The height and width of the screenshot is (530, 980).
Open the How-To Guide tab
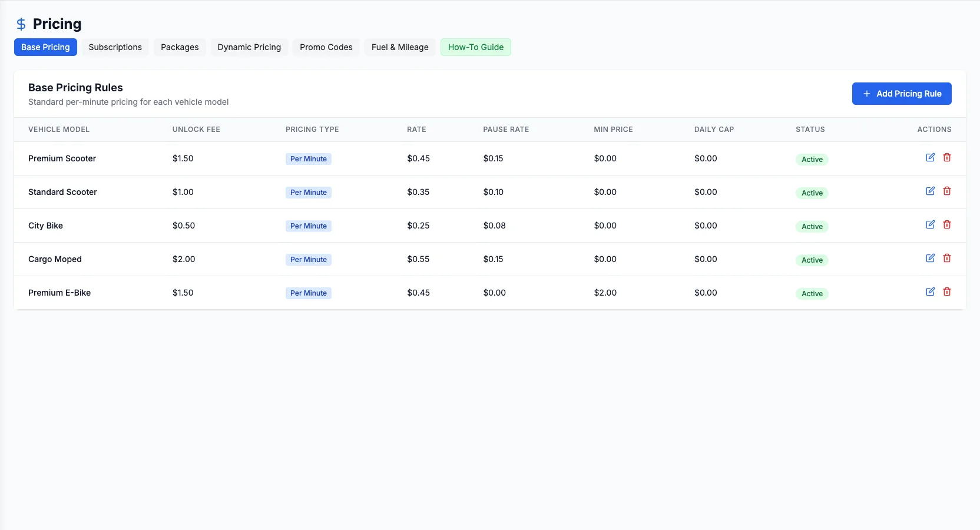point(476,47)
